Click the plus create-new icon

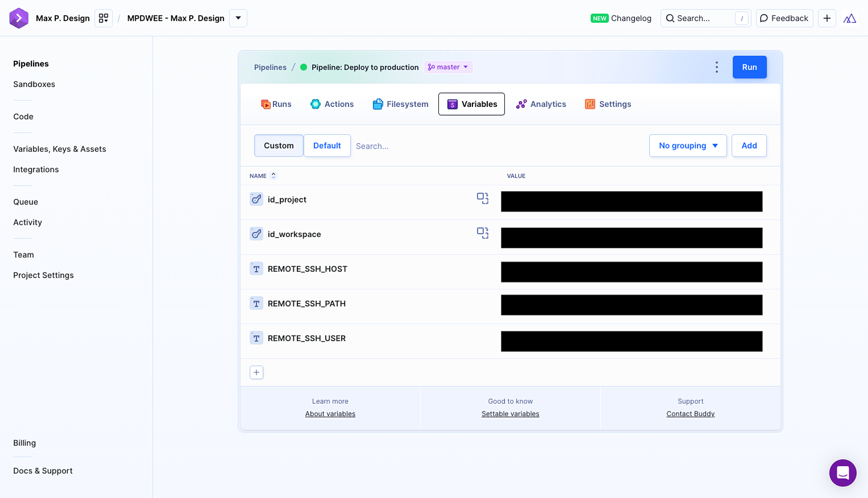pyautogui.click(x=827, y=18)
